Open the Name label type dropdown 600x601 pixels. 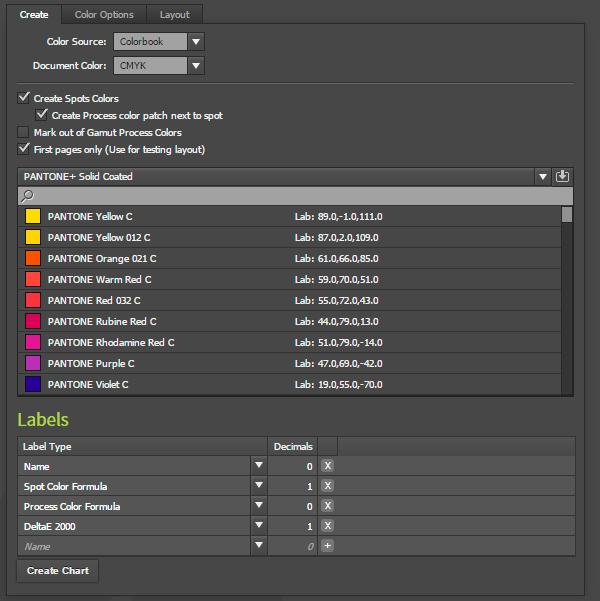[259, 465]
